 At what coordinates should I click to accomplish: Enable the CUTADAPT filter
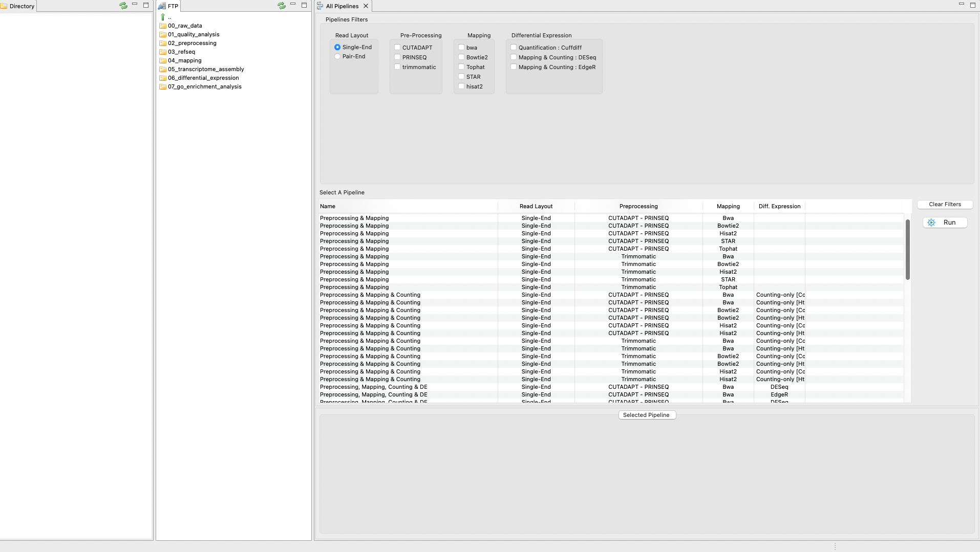click(397, 48)
